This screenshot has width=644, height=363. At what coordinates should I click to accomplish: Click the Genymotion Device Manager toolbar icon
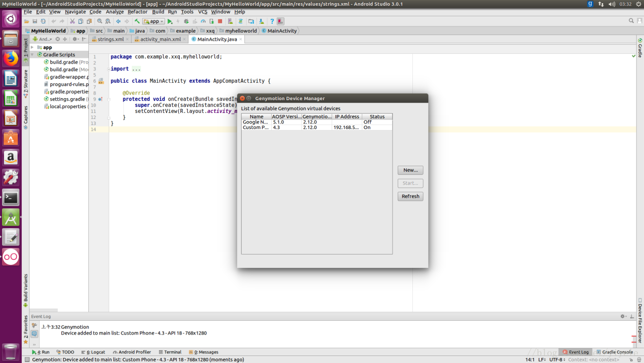coord(280,21)
